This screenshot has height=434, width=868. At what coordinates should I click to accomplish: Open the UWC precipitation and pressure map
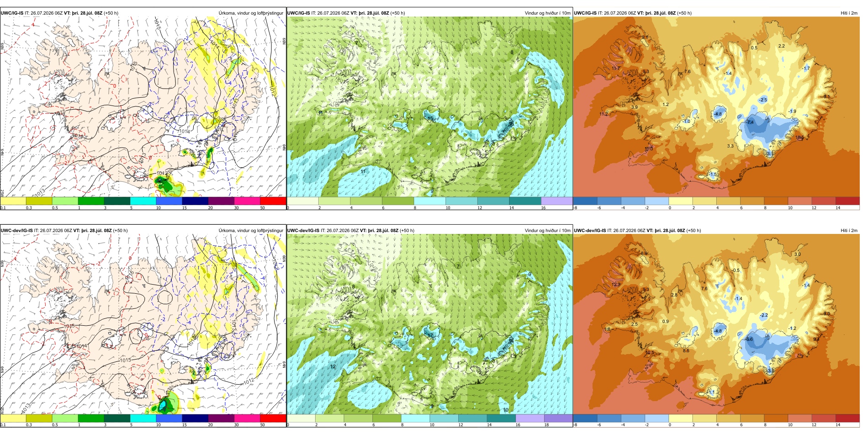coord(143,106)
